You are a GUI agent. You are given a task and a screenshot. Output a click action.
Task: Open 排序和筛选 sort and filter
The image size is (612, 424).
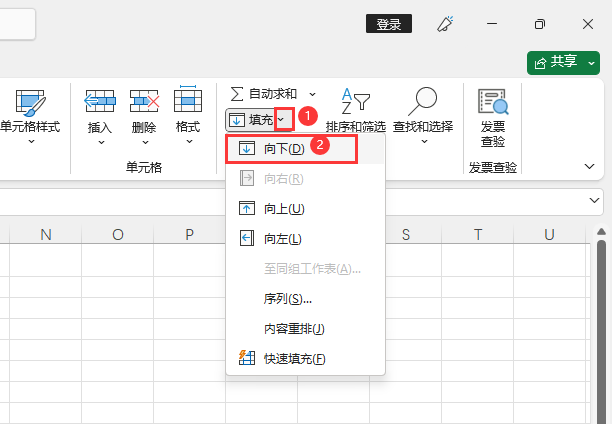click(356, 110)
